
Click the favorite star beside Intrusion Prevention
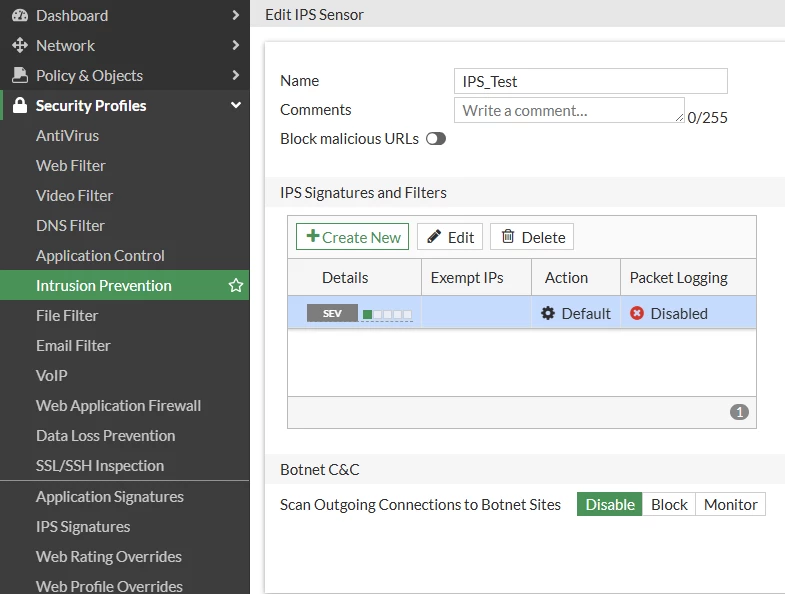pyautogui.click(x=235, y=285)
